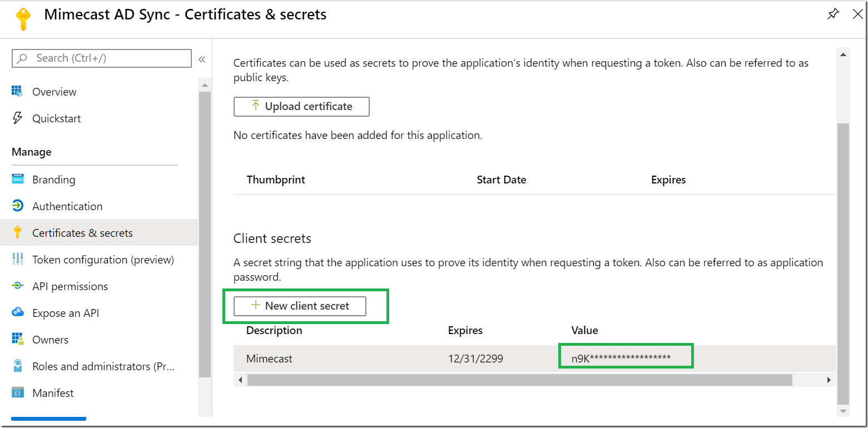868x428 pixels.
Task: Open the Overview menu item
Action: click(54, 92)
